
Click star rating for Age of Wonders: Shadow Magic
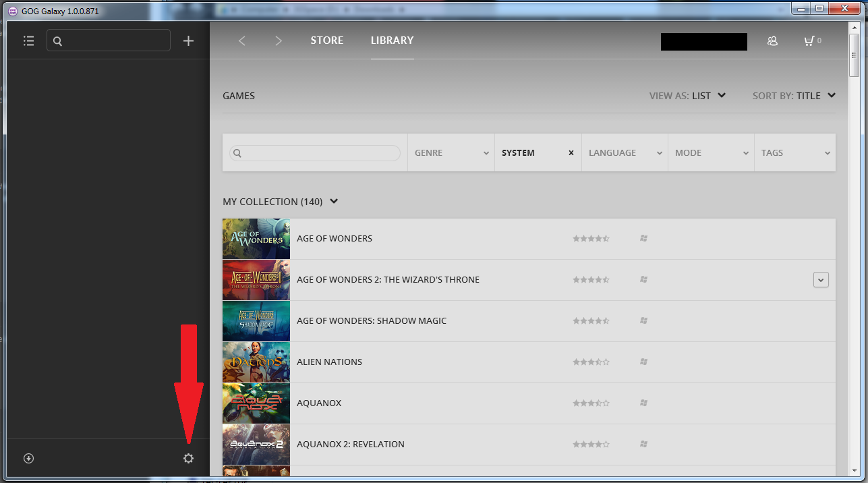[591, 321]
